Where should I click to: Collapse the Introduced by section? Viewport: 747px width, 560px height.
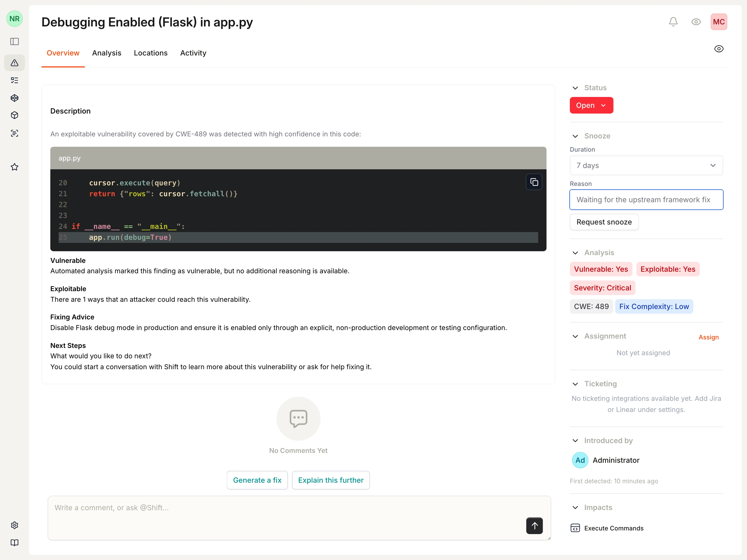coord(575,440)
